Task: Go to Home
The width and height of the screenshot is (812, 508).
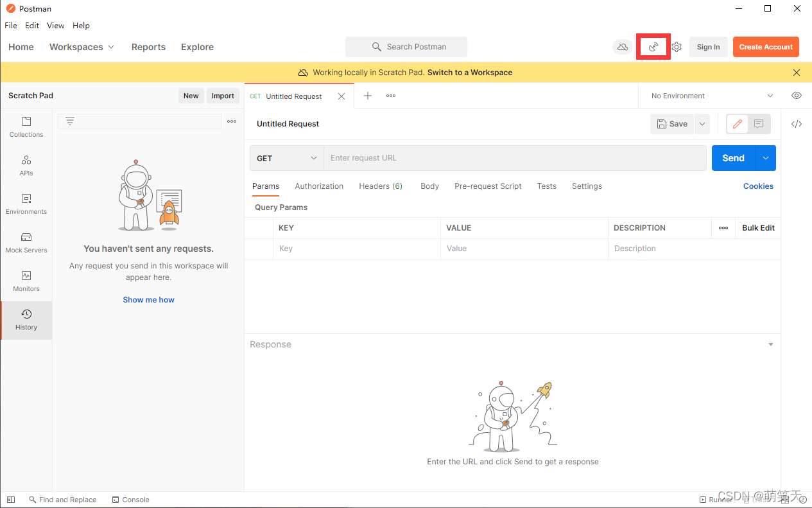Action: 21,47
